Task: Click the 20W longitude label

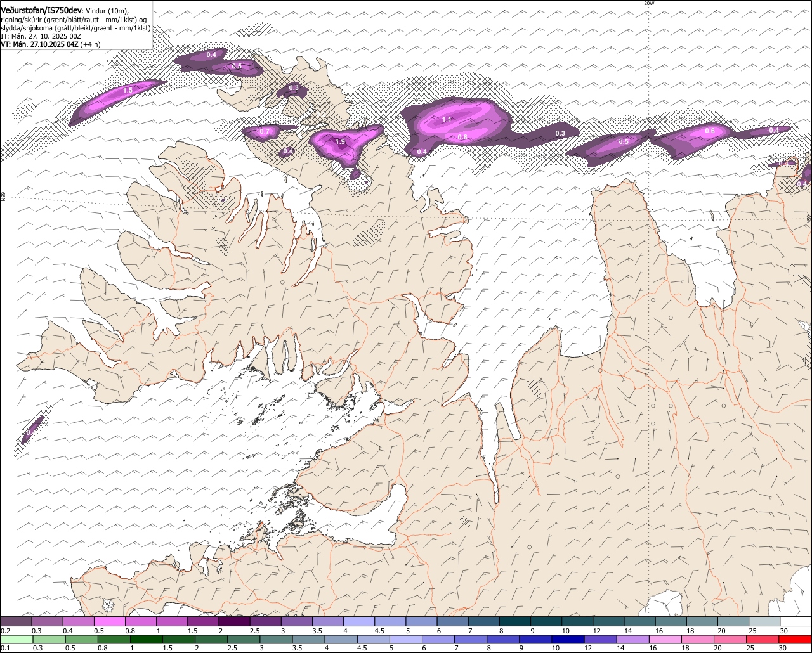Action: click(x=648, y=3)
